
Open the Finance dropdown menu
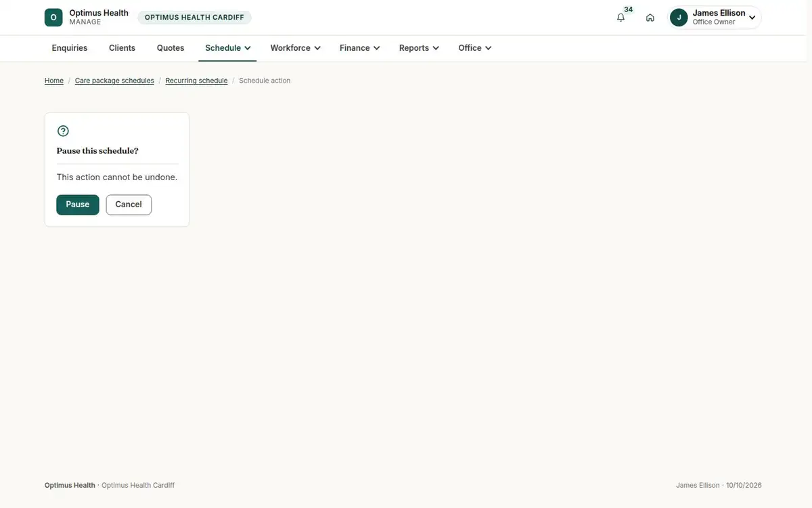359,48
